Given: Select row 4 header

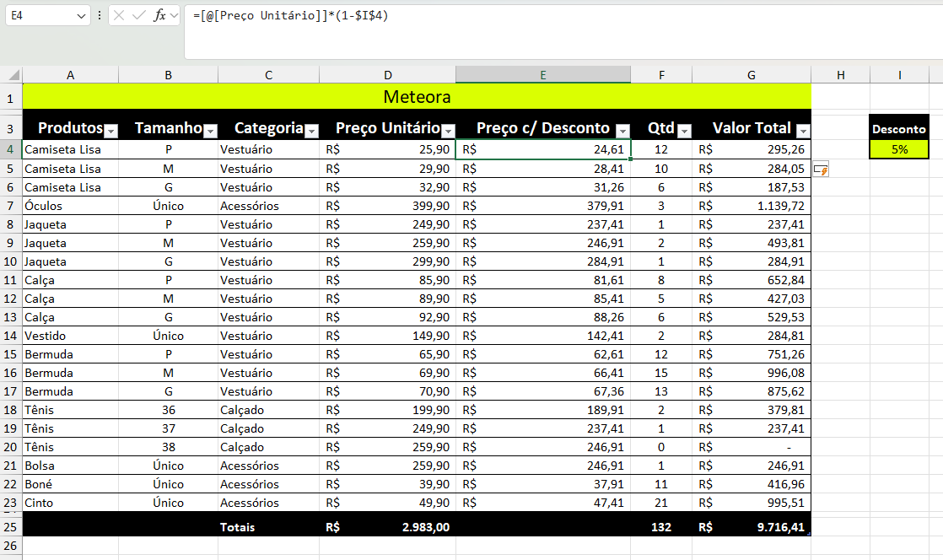Looking at the screenshot, I should pos(10,149).
